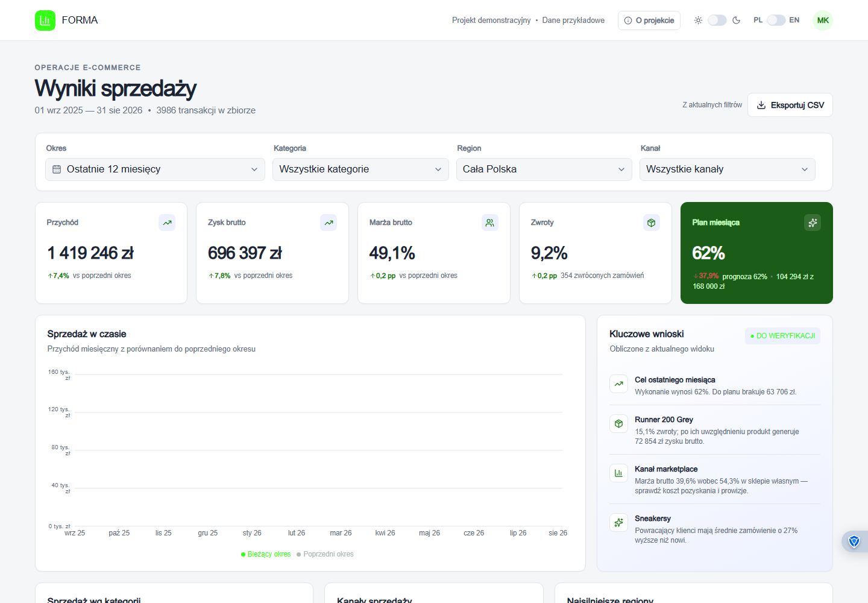Open the Sneakersy insight
Screen dimensions: 868x603
click(715, 529)
